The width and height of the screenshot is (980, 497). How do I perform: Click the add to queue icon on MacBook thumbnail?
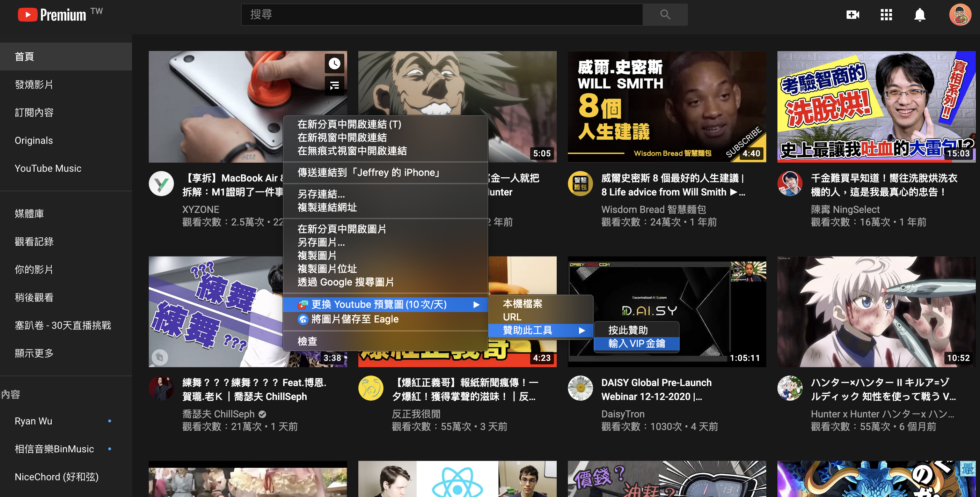coord(334,86)
